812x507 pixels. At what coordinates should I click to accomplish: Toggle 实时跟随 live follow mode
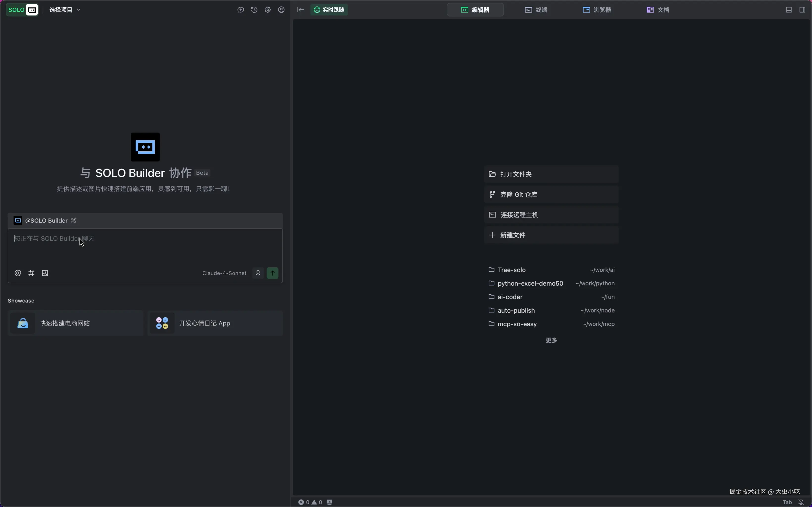[x=329, y=10]
